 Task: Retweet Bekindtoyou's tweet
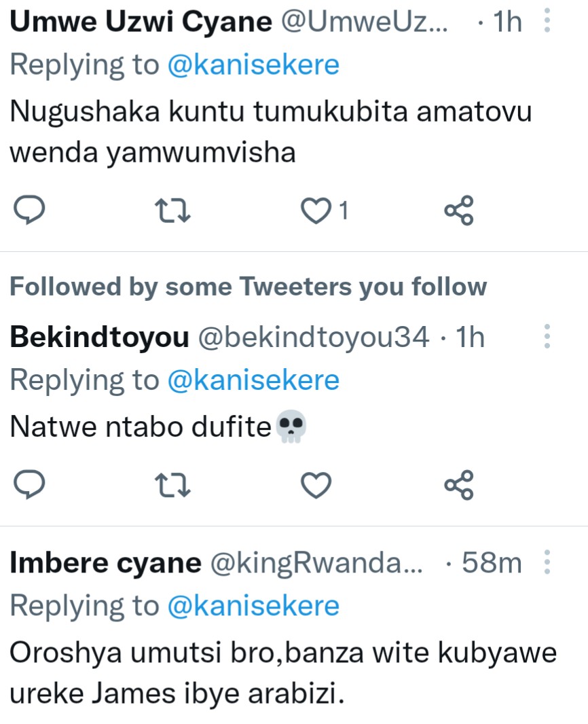(x=172, y=484)
